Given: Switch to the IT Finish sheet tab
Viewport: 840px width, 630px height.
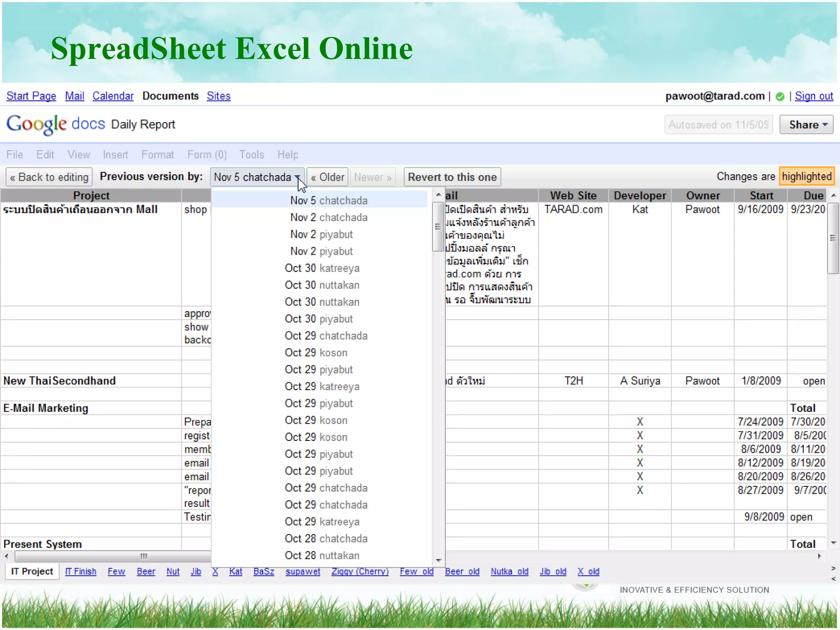Looking at the screenshot, I should (80, 571).
